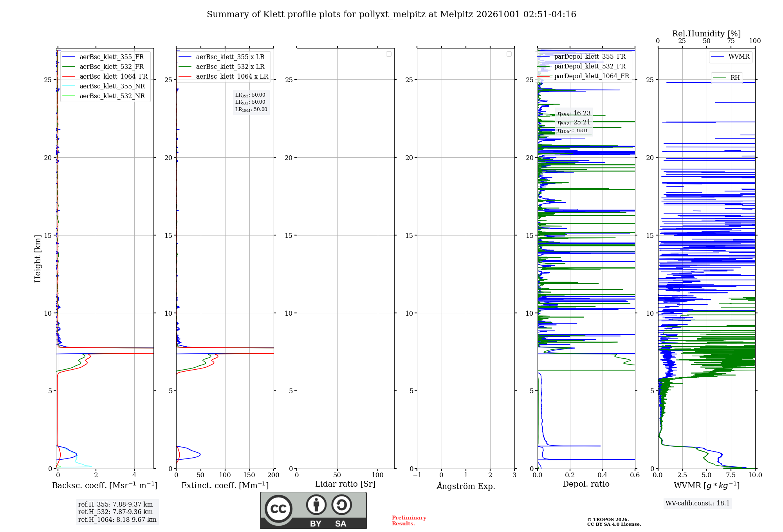Click the ref.H_1064: 8.18-9.67 km text
Image resolution: width=783 pixels, height=532 pixels.
[117, 520]
